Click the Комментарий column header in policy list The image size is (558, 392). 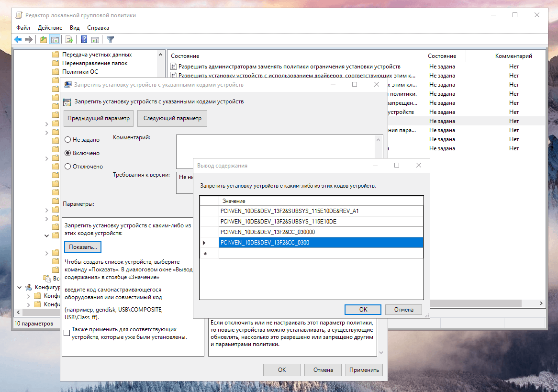tap(513, 56)
